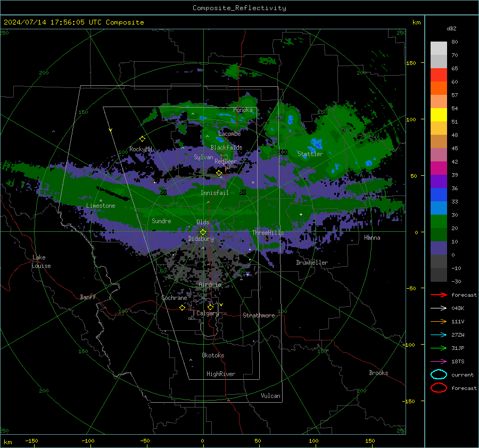Select the red swatch in dBZ scale

[x=439, y=75]
